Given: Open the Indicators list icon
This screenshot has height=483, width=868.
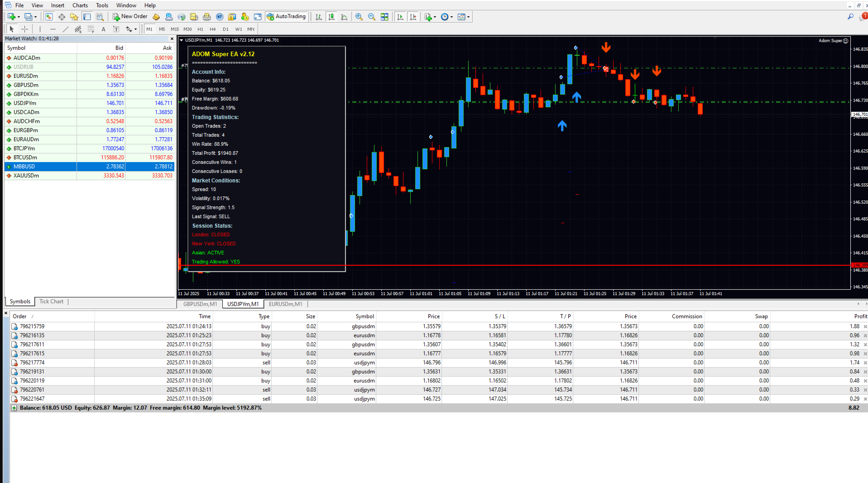Looking at the screenshot, I should (428, 17).
